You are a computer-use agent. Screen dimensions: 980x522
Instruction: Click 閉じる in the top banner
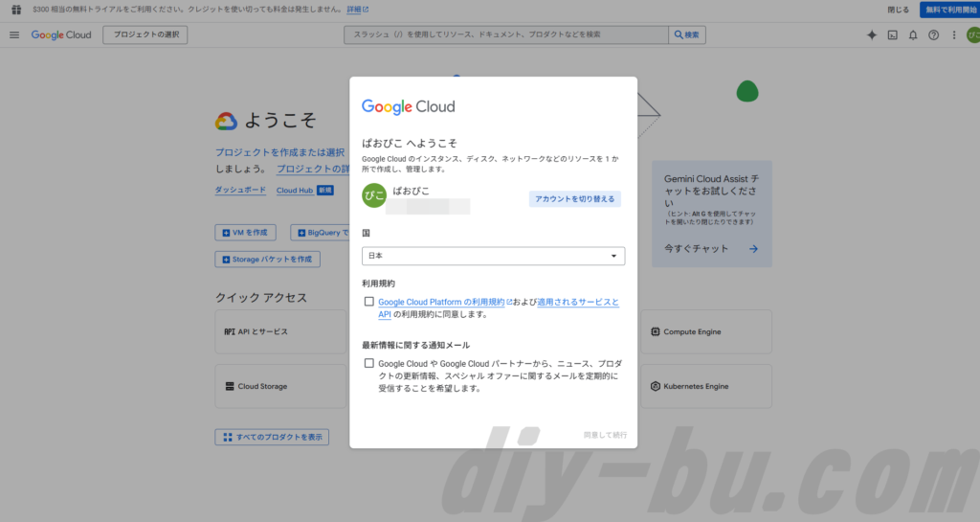point(898,10)
